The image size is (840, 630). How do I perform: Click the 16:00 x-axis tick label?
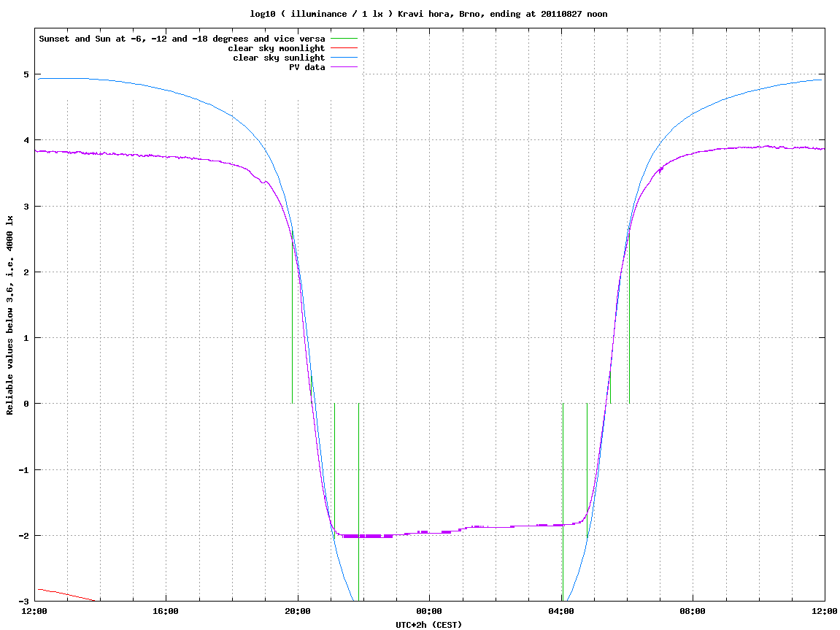[166, 611]
